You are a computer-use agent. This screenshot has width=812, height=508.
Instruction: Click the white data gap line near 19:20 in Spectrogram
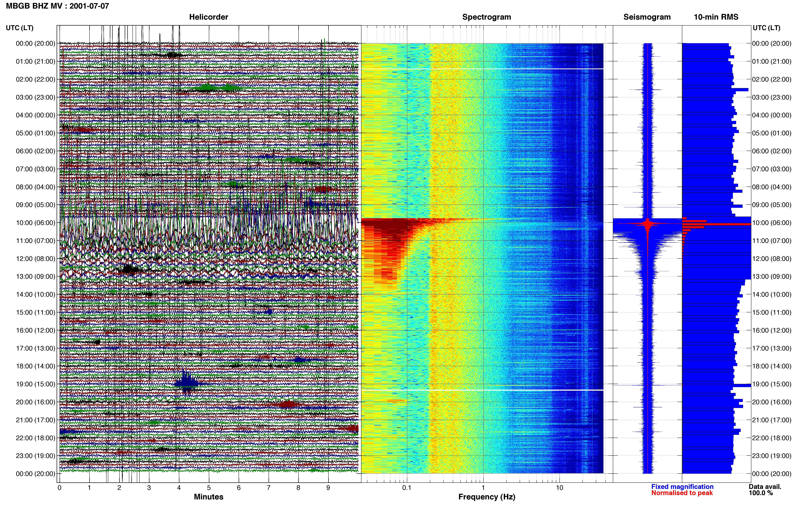coord(482,390)
